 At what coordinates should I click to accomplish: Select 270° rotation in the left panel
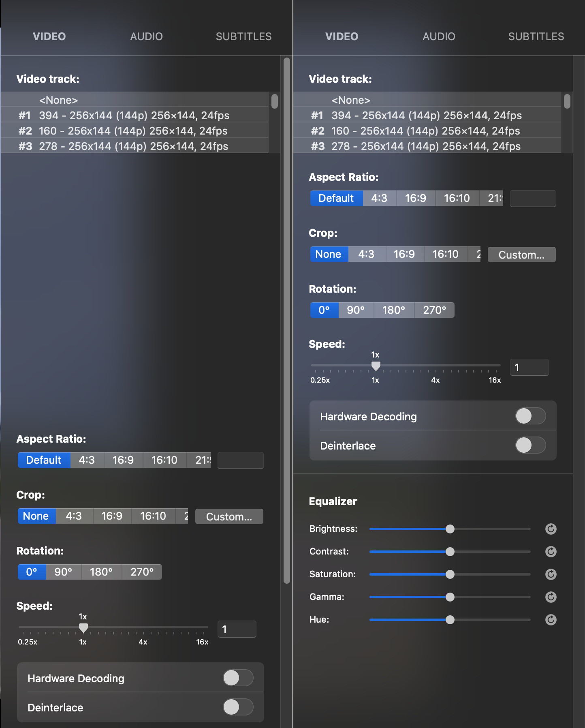pyautogui.click(x=142, y=572)
